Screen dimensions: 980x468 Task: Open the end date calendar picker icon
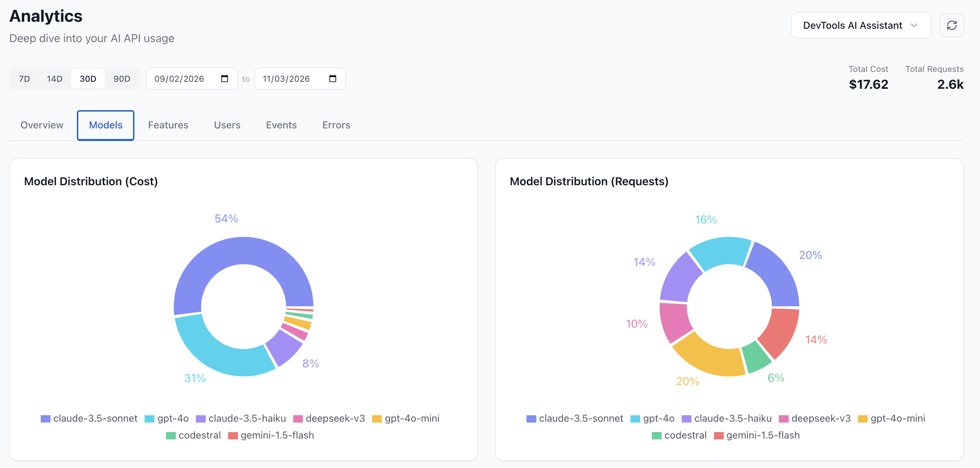point(332,79)
